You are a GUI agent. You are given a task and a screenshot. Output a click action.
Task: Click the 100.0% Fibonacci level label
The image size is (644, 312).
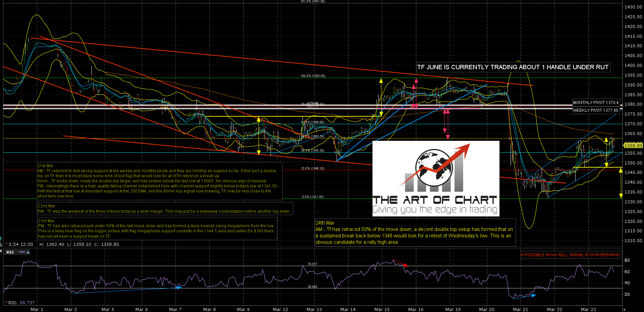click(x=313, y=76)
